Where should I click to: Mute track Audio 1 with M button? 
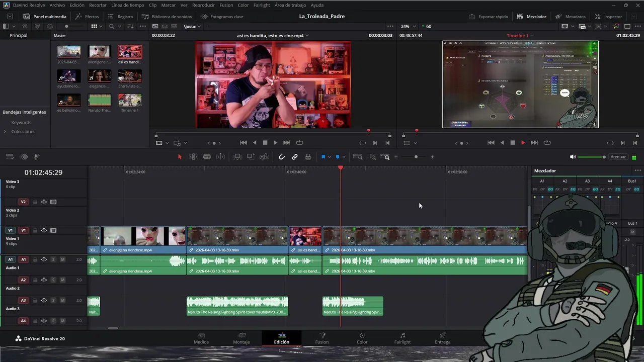[62, 259]
